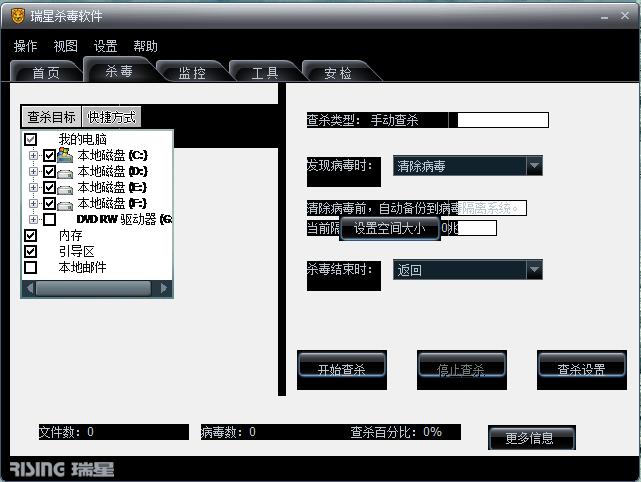Select the 查杀目标 sub-tab
The height and width of the screenshot is (482, 641).
pyautogui.click(x=52, y=117)
